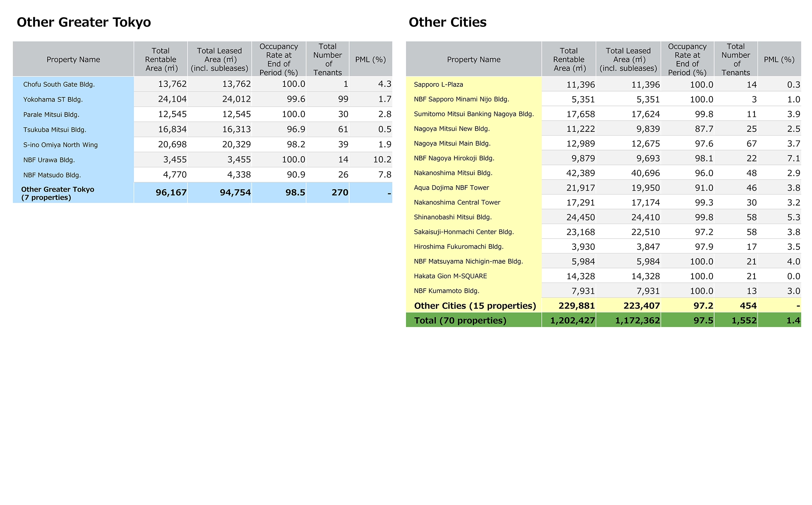812x505 pixels.
Task: Select 'Sakaisuji-Honmachi Center Bldg.' name
Action: pyautogui.click(x=464, y=232)
